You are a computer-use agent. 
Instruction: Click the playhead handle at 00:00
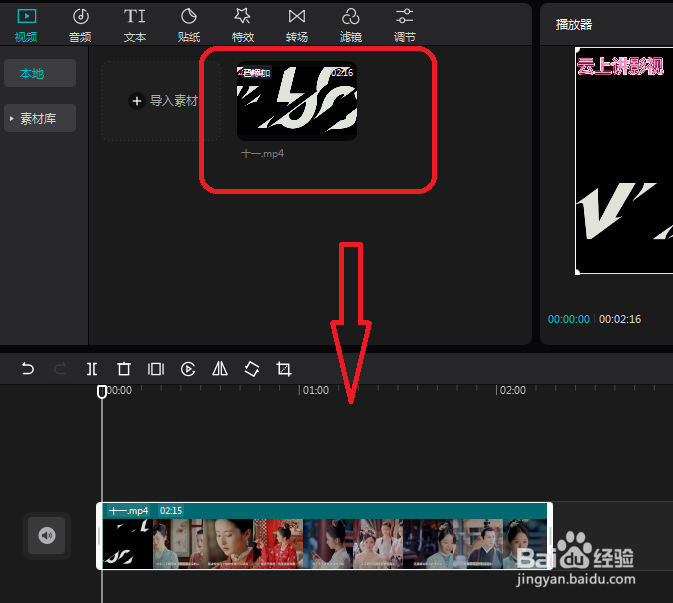click(102, 391)
